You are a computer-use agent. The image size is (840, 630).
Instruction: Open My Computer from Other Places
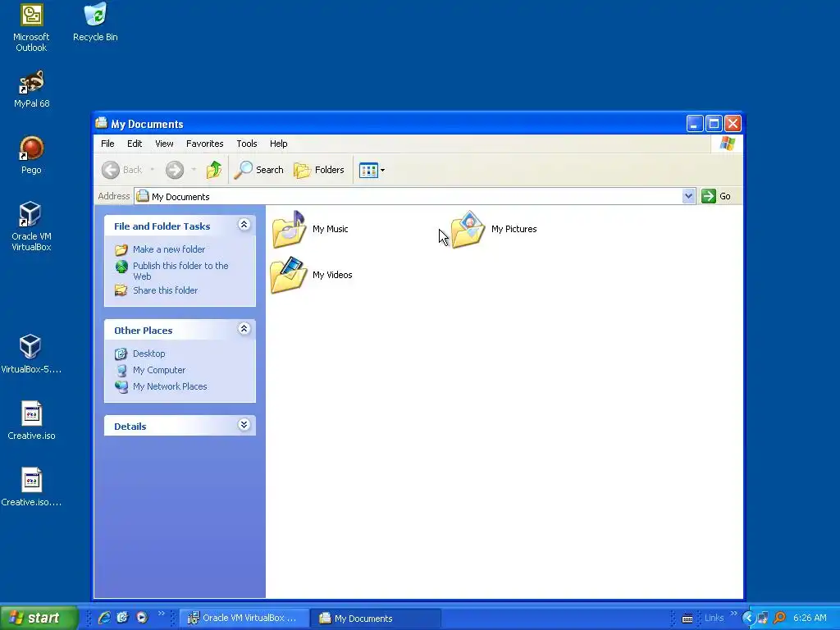[x=159, y=370]
